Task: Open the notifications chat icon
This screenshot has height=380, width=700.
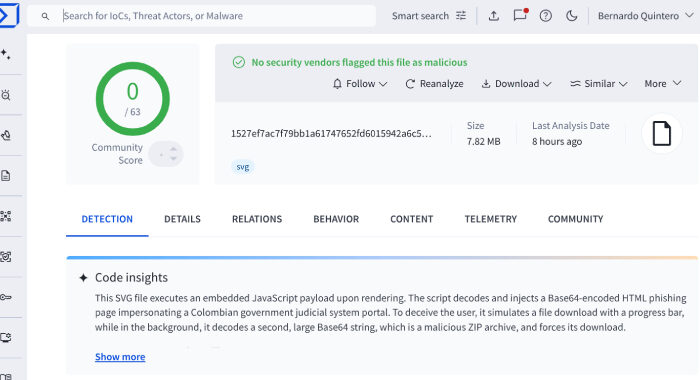Action: (x=520, y=16)
